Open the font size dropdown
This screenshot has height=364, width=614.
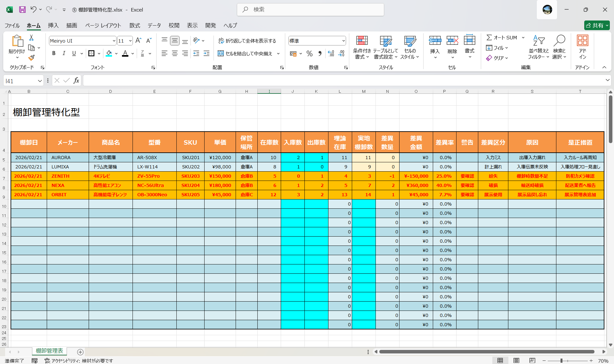pos(130,41)
